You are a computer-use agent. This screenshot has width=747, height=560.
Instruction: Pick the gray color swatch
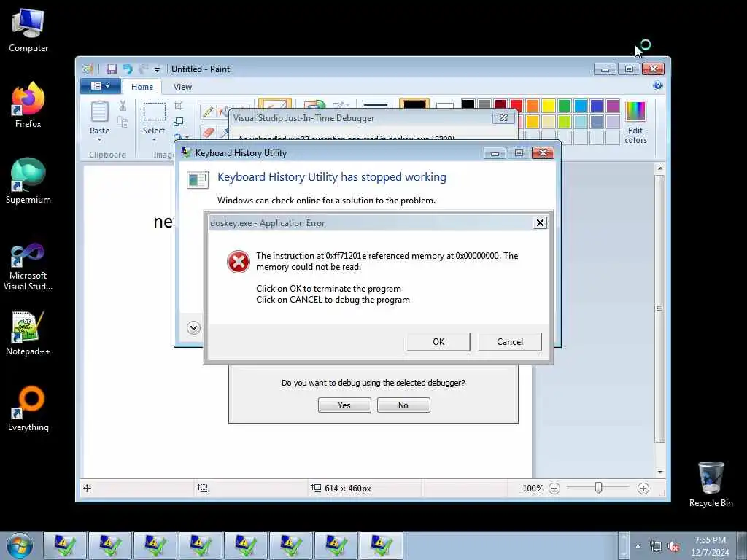[x=484, y=105]
